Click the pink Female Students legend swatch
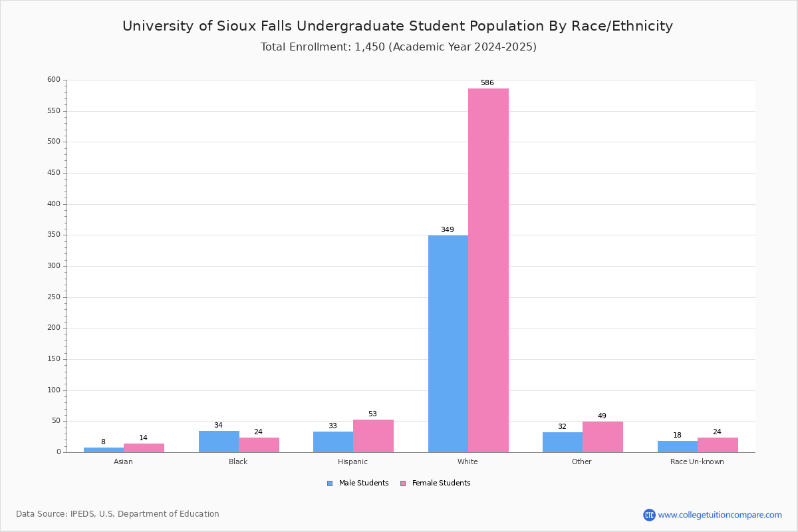Image resolution: width=798 pixels, height=532 pixels. [x=403, y=483]
